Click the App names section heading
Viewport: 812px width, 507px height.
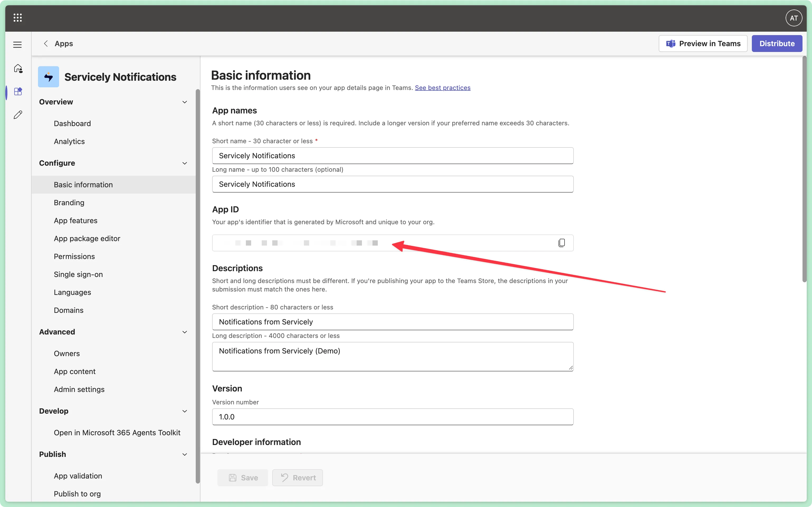pyautogui.click(x=235, y=111)
